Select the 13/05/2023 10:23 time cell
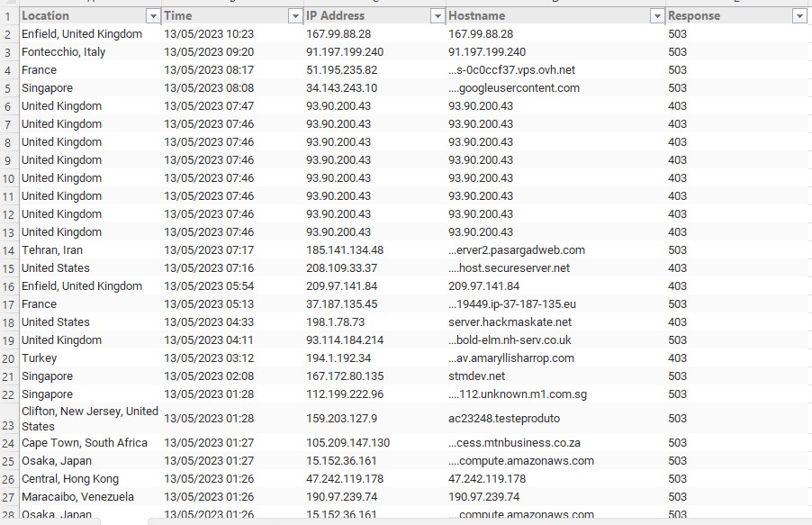This screenshot has width=812, height=525. tap(209, 34)
